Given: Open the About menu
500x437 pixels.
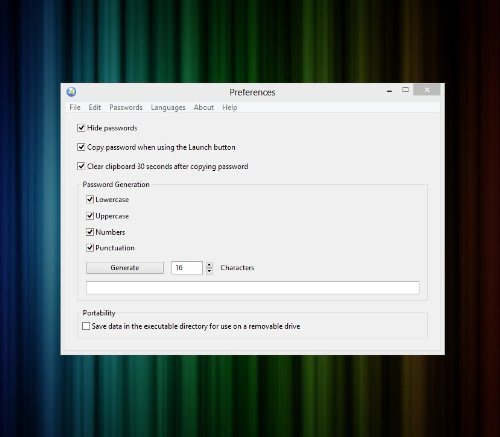Looking at the screenshot, I should tap(204, 107).
